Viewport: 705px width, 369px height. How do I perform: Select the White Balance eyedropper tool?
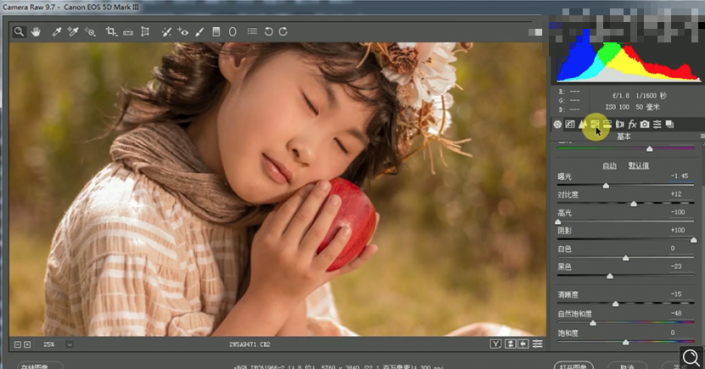[x=56, y=31]
